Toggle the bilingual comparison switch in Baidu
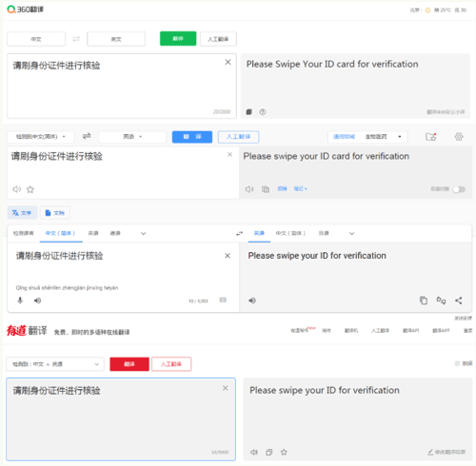This screenshot has height=466, width=476. [459, 189]
